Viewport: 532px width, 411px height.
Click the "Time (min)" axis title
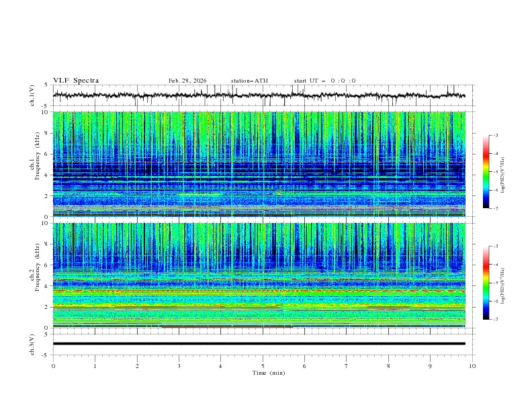pos(269,373)
